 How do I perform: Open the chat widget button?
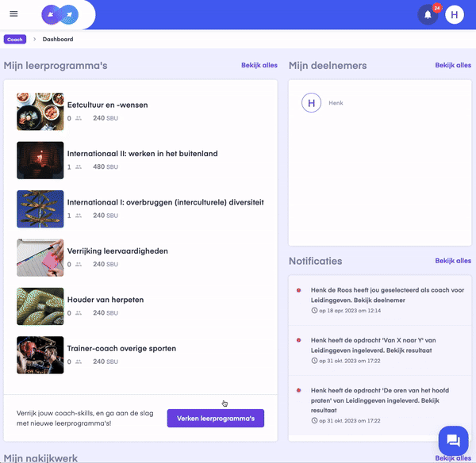pos(453,440)
